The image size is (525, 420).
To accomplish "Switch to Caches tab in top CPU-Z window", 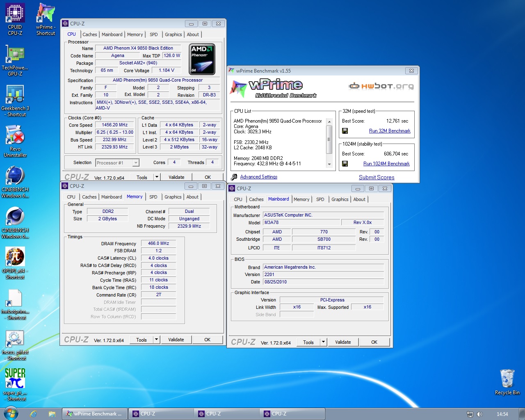I will (90, 34).
